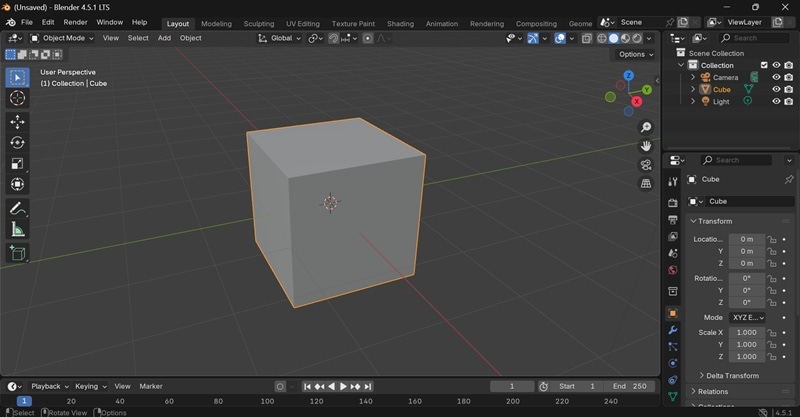Activate the 3D Cursor tool
This screenshot has height=417, width=800.
coord(17,98)
